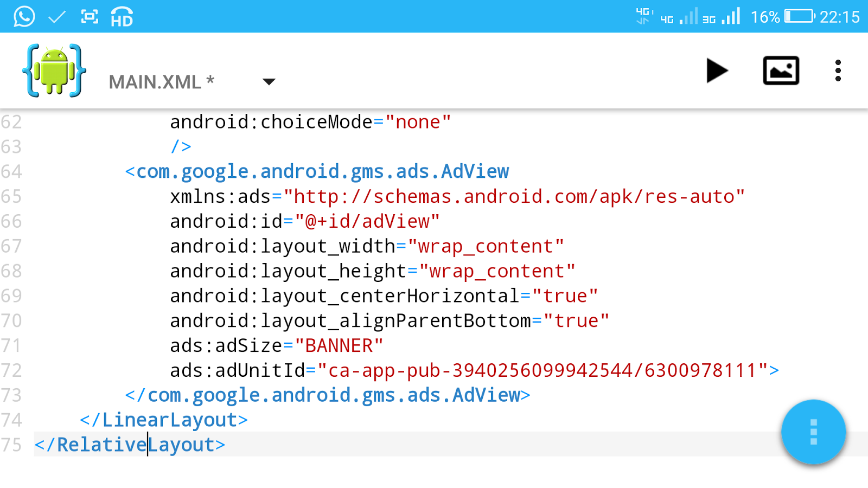
Task: Click the AIDE Android logo
Action: click(54, 69)
